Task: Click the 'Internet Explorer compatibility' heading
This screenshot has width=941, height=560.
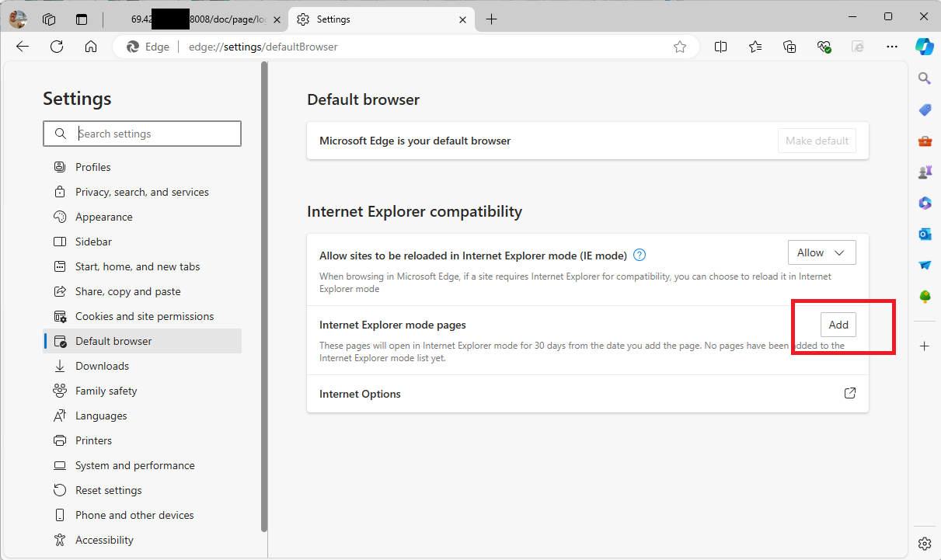Action: pyautogui.click(x=414, y=211)
